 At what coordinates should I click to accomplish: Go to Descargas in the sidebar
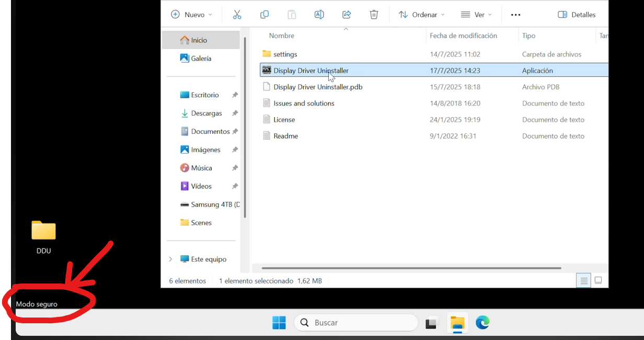(x=206, y=114)
